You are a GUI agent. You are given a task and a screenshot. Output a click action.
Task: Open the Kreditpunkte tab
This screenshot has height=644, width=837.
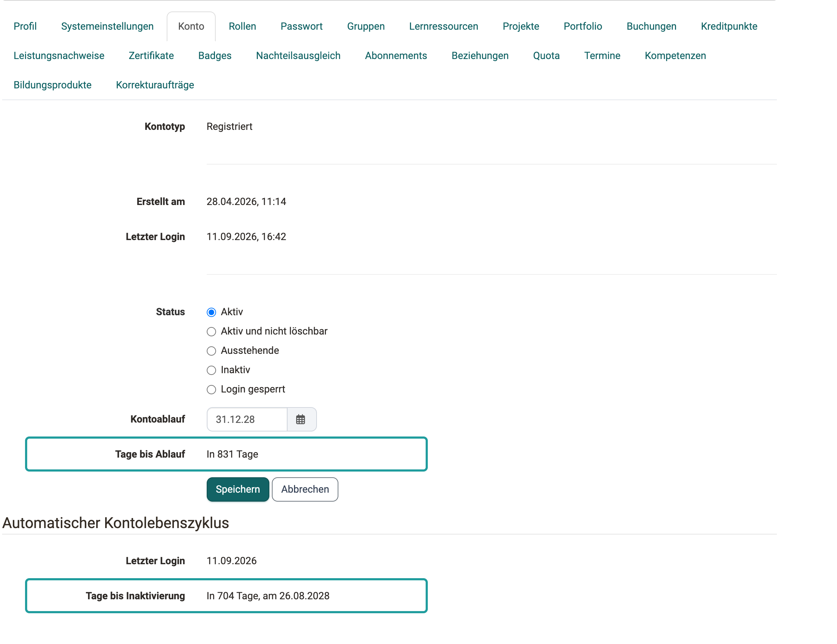coord(729,26)
